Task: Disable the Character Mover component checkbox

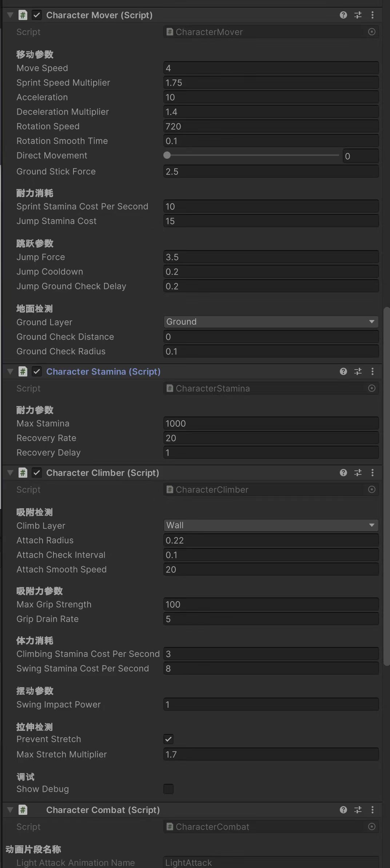Action: [x=37, y=15]
